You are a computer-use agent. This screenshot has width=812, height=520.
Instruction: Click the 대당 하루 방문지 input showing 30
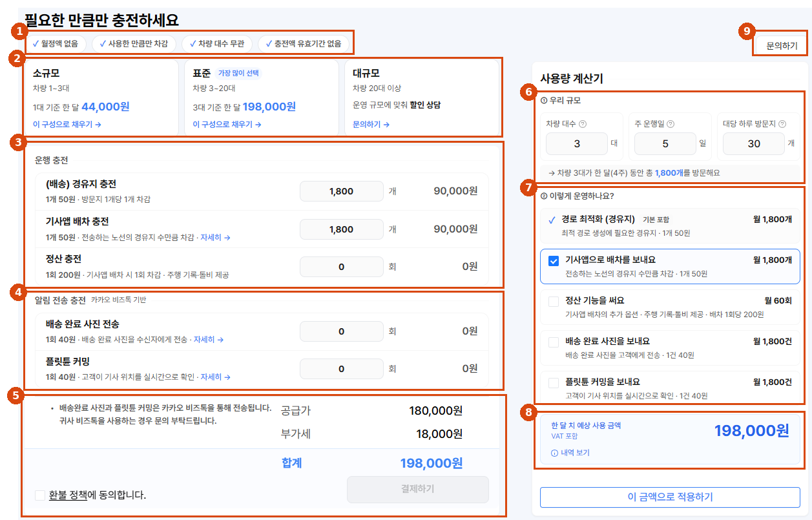(754, 143)
